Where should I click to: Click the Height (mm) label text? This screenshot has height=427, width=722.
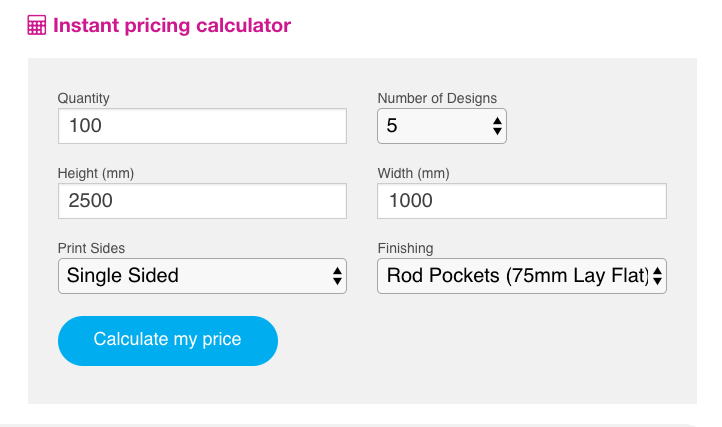96,173
